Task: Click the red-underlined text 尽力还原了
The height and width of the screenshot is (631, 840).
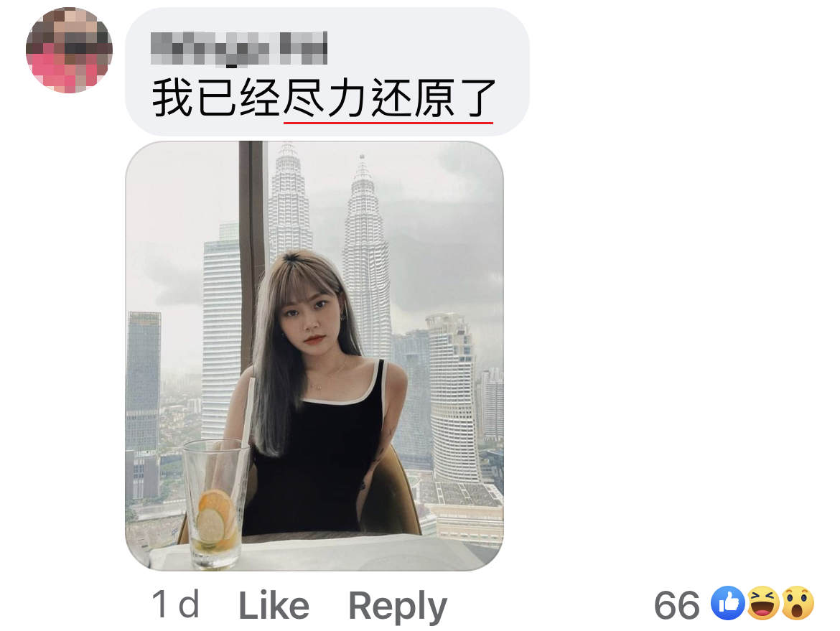Action: 388,98
